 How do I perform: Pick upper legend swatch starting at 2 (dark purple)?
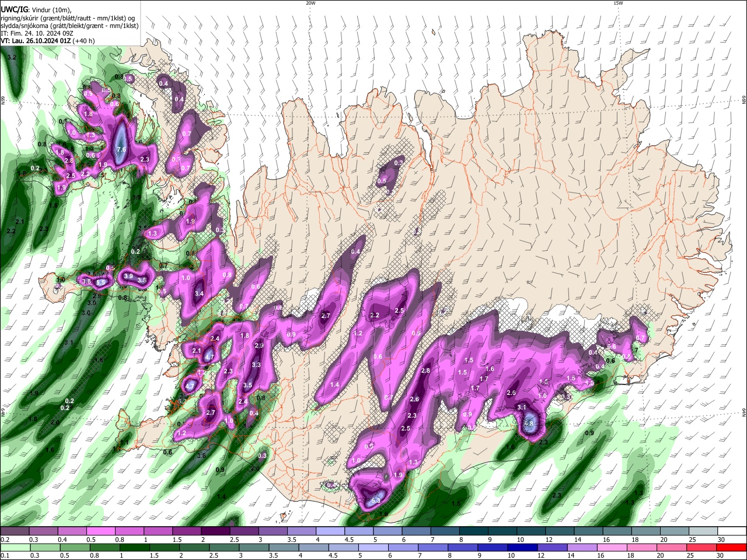(215, 531)
